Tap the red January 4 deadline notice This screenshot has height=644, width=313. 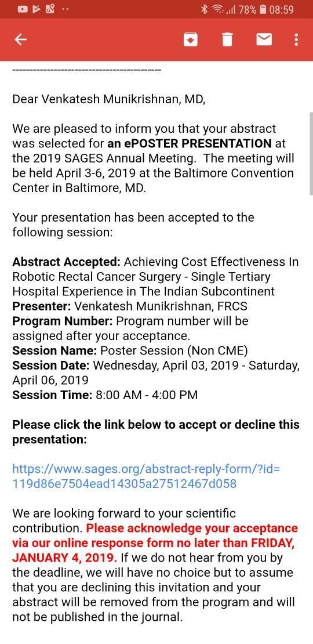(155, 543)
